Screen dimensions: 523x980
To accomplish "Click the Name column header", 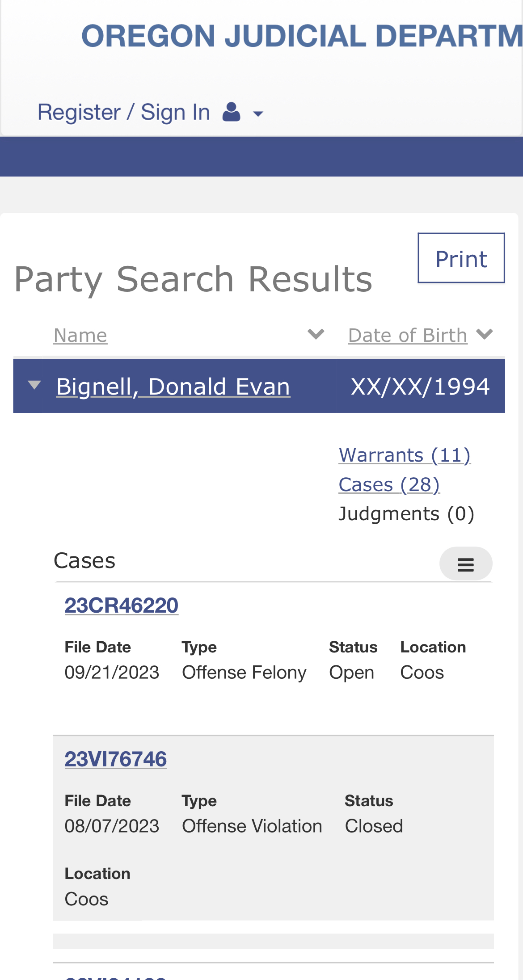I will pyautogui.click(x=80, y=335).
